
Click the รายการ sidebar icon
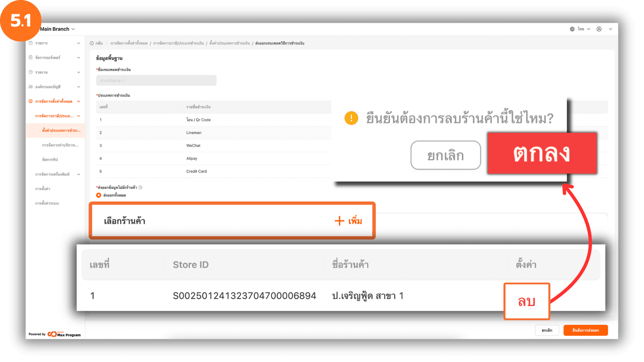tap(31, 43)
